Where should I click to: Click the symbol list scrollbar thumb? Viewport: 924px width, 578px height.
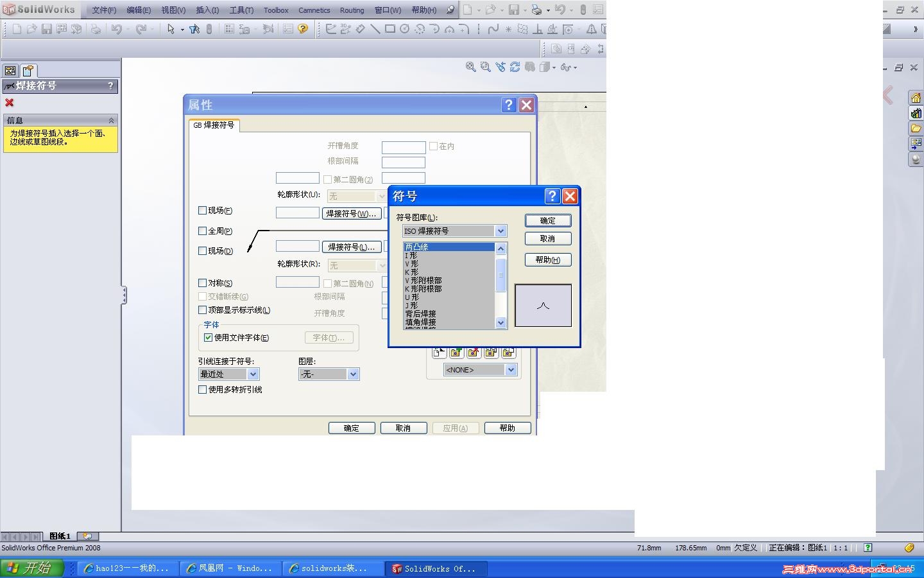click(501, 275)
